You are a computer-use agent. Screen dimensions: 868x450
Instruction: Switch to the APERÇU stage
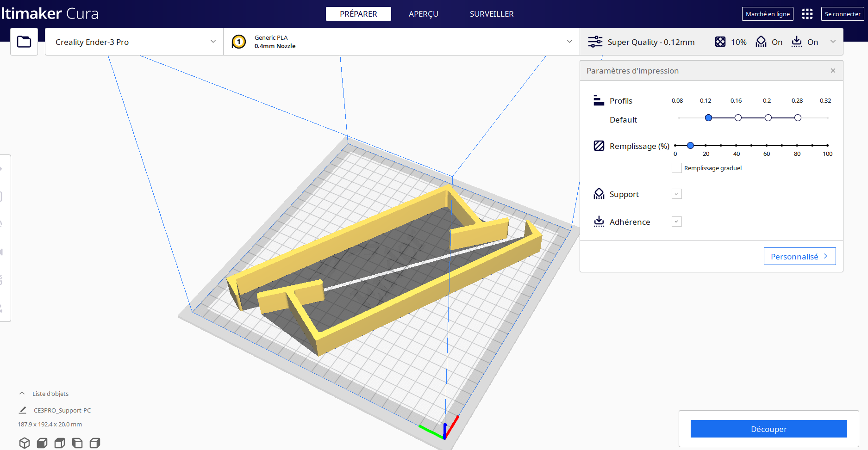pyautogui.click(x=424, y=14)
